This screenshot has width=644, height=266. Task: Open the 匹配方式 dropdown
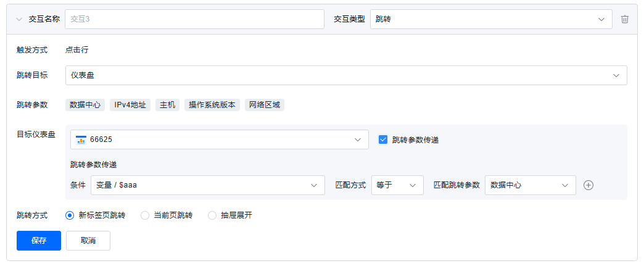[397, 185]
